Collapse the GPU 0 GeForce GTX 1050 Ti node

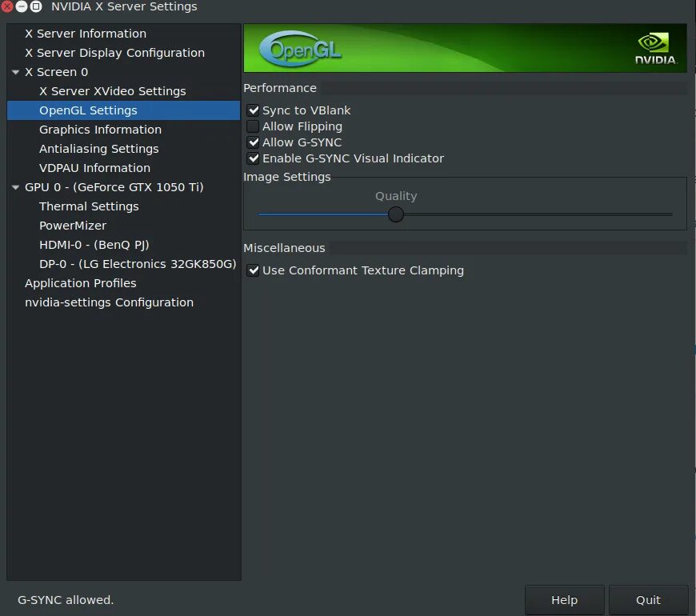15,187
